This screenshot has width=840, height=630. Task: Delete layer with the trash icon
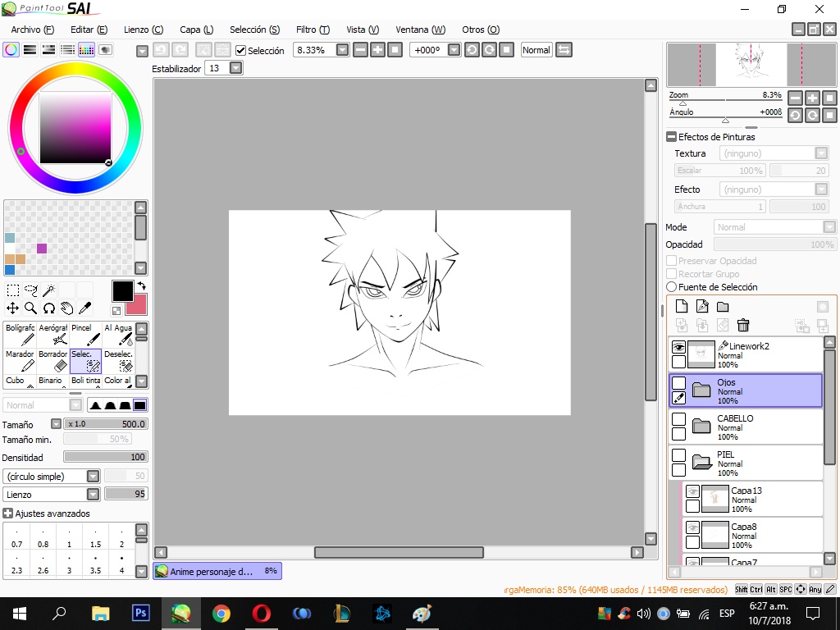click(x=743, y=325)
